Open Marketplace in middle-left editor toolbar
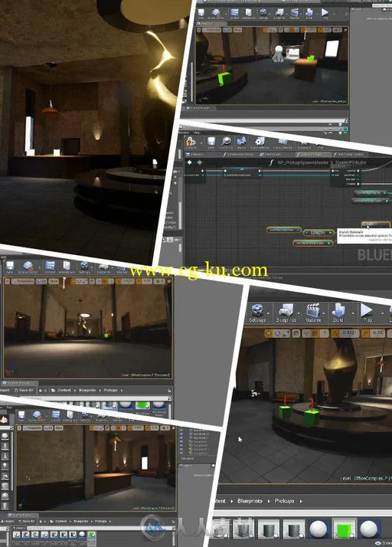 click(67, 267)
